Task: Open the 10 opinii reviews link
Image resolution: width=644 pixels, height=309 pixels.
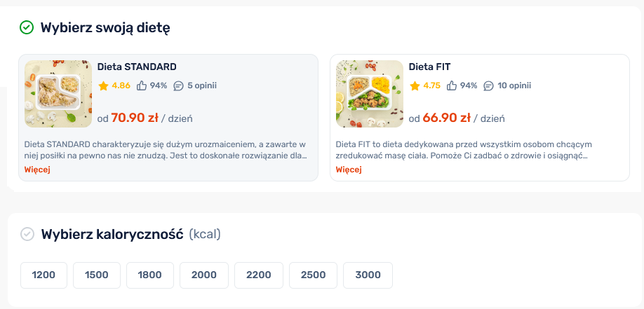Action: click(514, 86)
